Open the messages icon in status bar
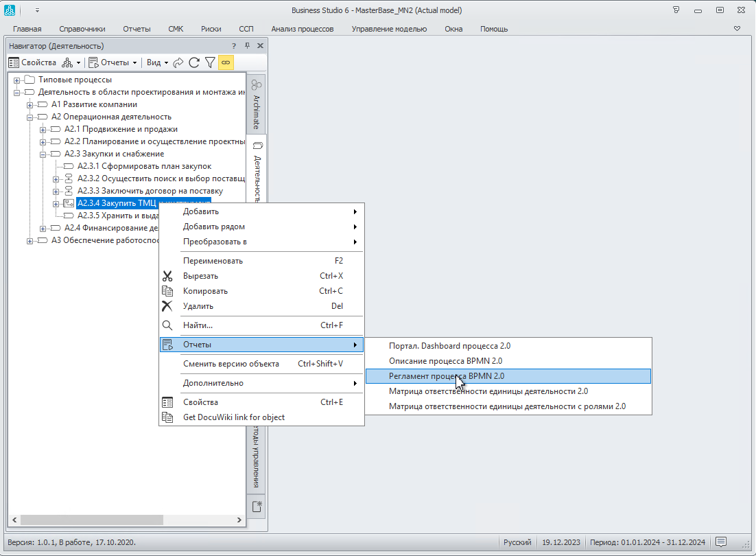756x556 pixels. (x=720, y=542)
